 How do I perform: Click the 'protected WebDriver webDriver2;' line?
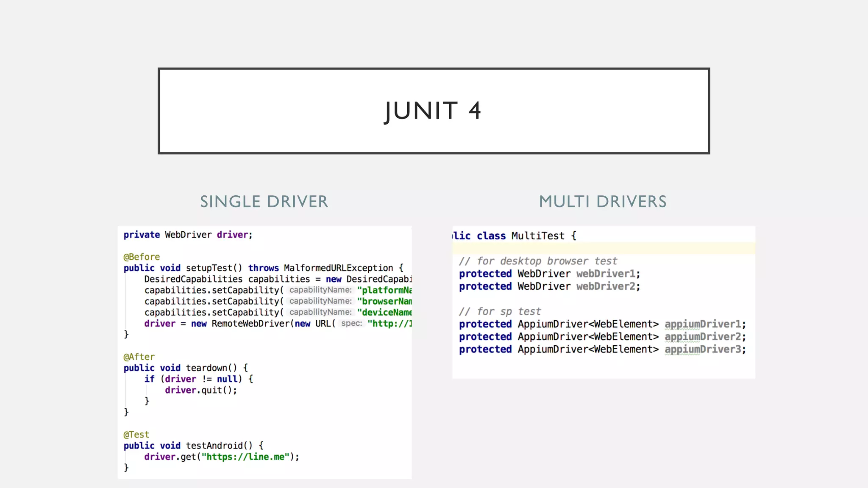pos(550,286)
